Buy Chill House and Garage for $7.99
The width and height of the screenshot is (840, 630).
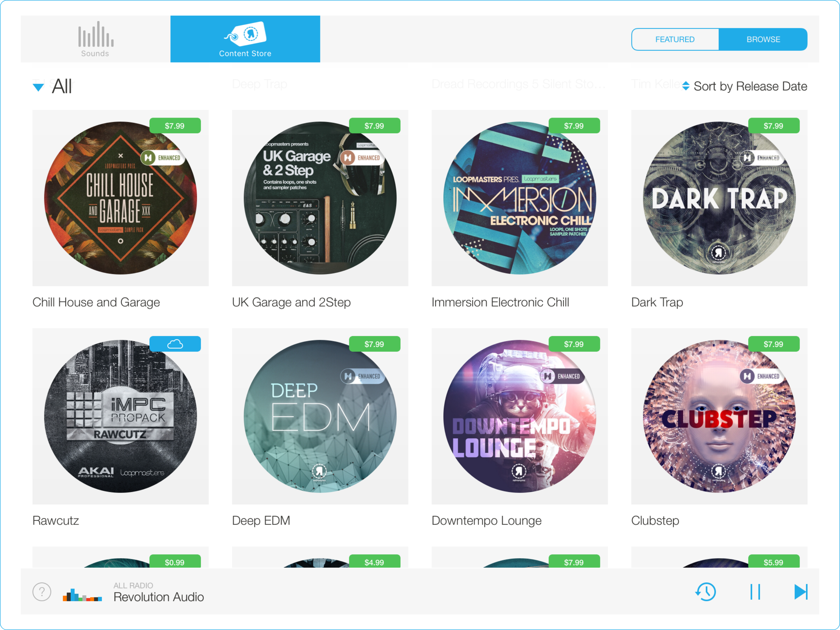(x=175, y=126)
